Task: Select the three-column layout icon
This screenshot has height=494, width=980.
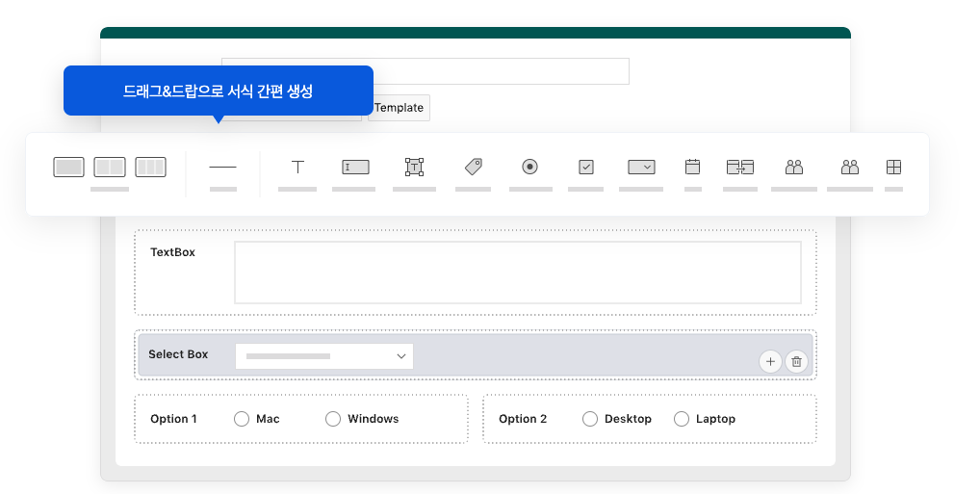Action: tap(151, 167)
